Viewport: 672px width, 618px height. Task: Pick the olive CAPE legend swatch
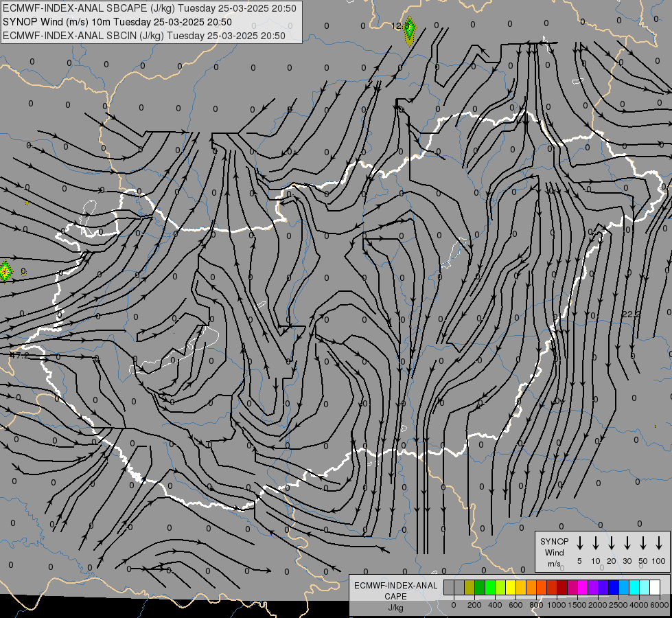click(470, 587)
